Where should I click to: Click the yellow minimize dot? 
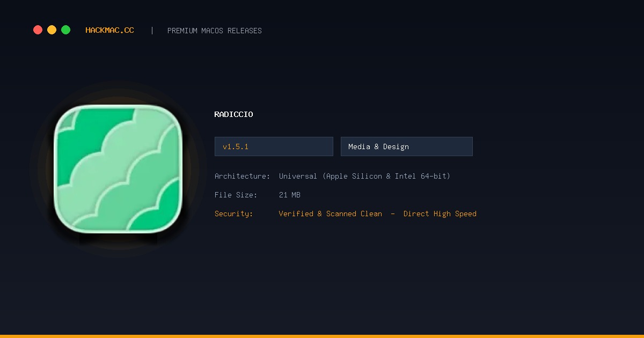coord(52,30)
